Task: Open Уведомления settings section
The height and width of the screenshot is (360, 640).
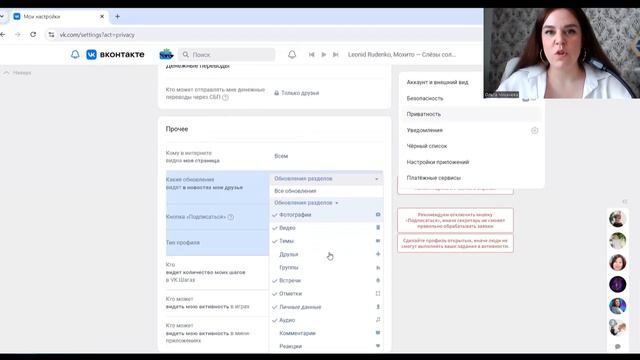Action: coord(424,130)
